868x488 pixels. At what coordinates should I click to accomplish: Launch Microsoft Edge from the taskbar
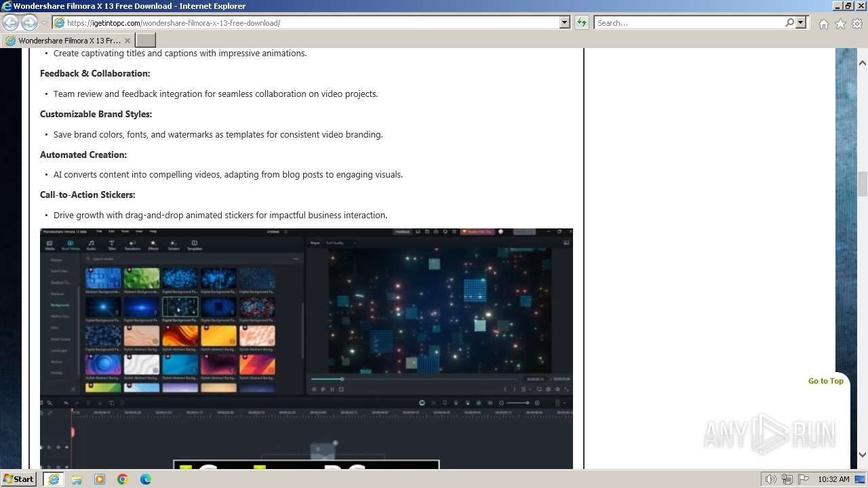pyautogui.click(x=146, y=479)
